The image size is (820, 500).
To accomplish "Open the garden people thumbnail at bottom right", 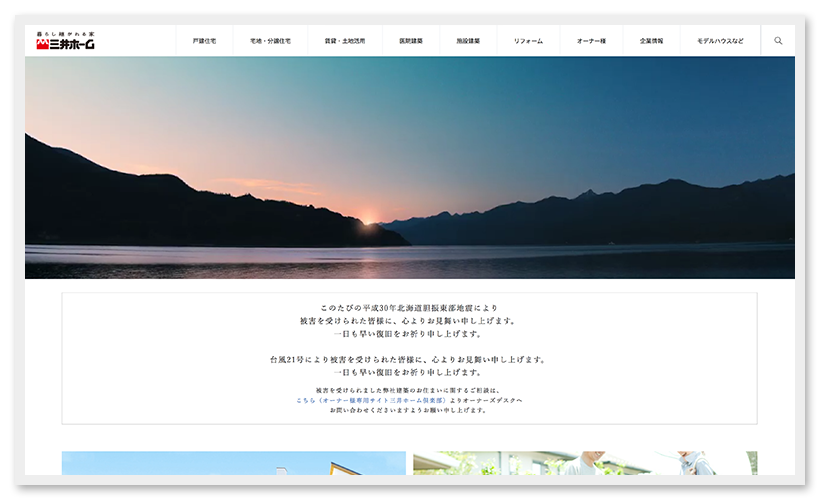I will (584, 463).
